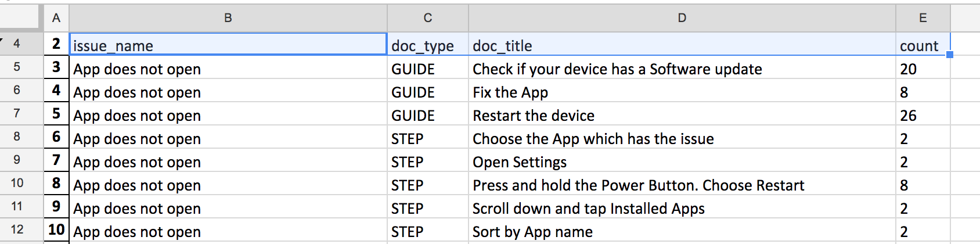Select the doc_title header cell
Screen dimensions: 980x244
point(682,45)
